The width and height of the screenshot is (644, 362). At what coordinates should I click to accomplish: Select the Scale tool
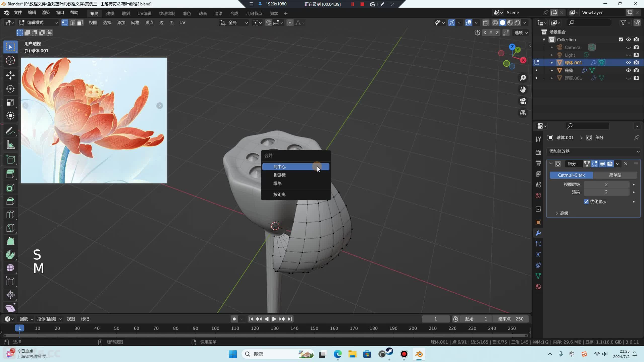pos(10,102)
